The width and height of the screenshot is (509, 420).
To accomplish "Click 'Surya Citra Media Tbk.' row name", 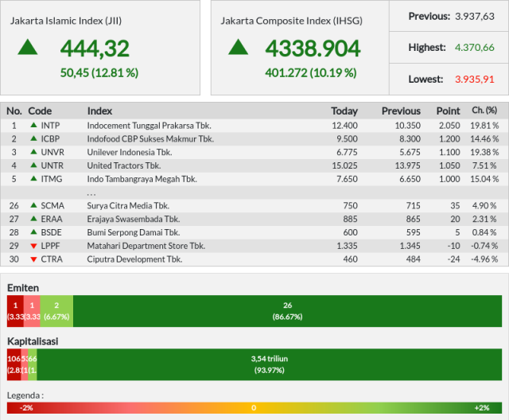I will click(x=128, y=205).
